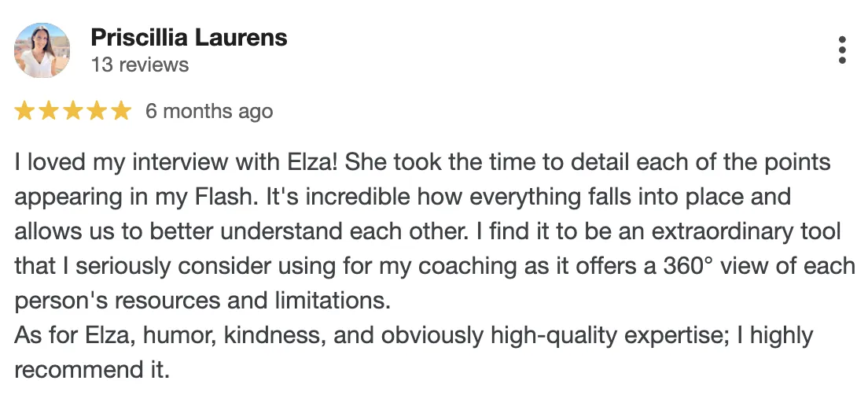Click the '360°' text in the review
This screenshot has height=399, width=868.
click(x=688, y=266)
